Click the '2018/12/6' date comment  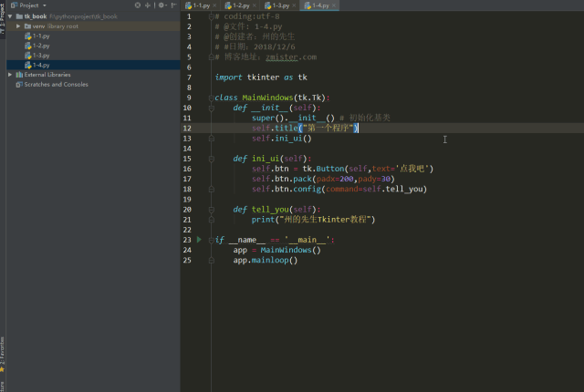click(x=274, y=46)
